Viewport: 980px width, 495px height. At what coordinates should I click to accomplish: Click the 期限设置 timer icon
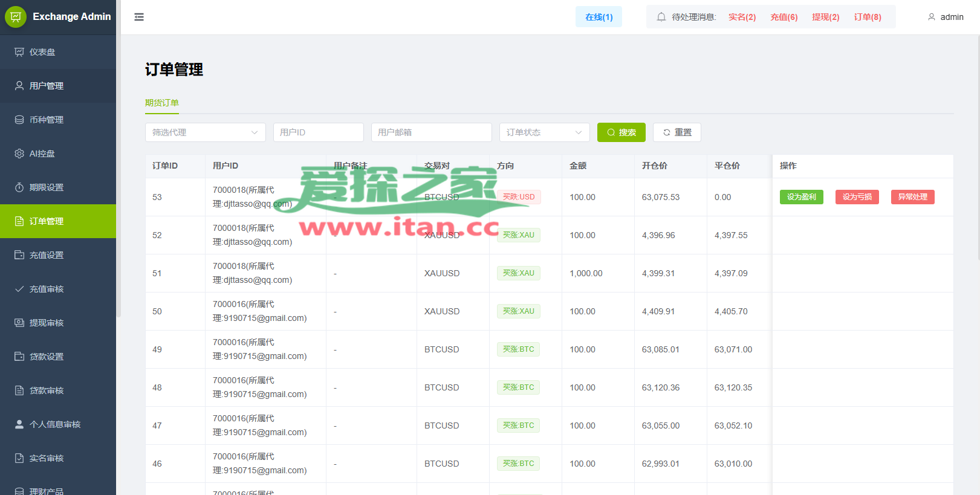19,187
